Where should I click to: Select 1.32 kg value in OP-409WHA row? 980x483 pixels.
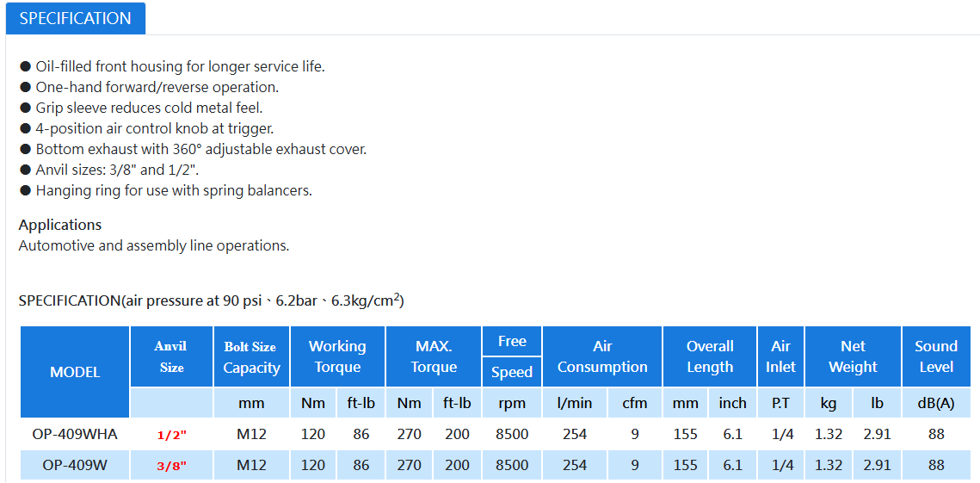[x=829, y=434]
